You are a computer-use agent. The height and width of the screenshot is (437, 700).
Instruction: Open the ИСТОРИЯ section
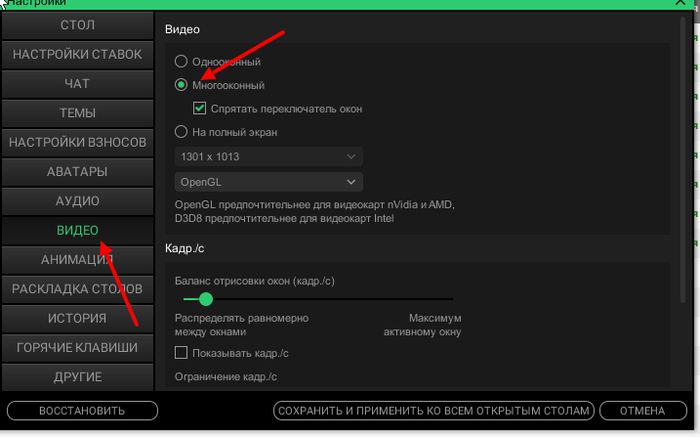pos(78,319)
